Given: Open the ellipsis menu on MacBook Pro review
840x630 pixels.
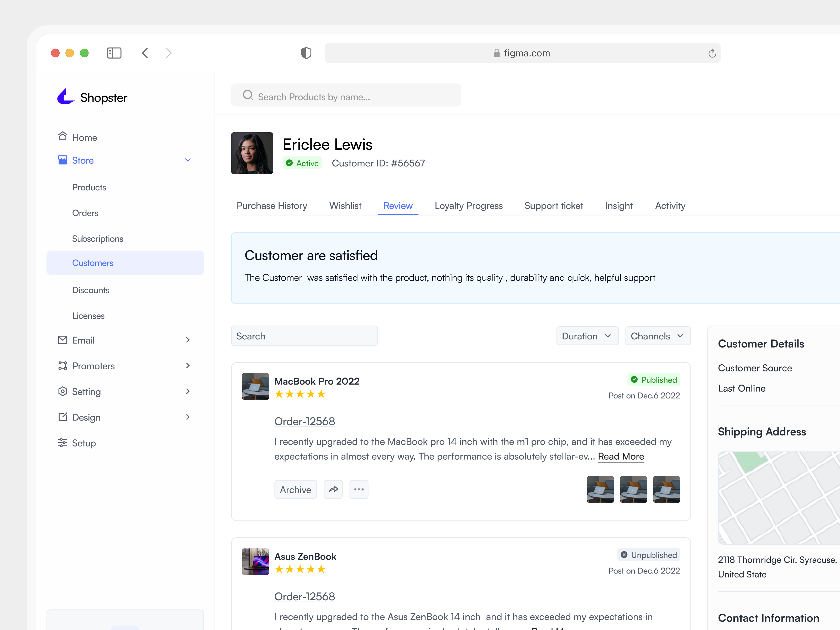Looking at the screenshot, I should (x=359, y=490).
